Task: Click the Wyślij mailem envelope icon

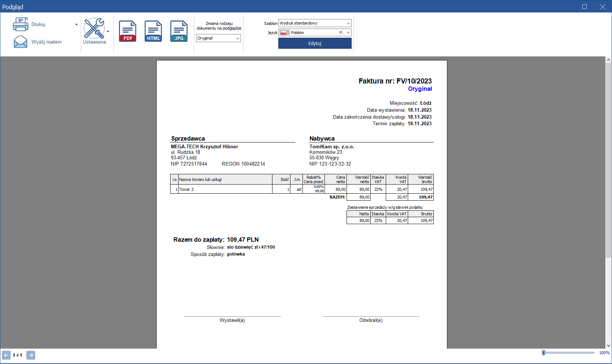Action: tap(21, 42)
